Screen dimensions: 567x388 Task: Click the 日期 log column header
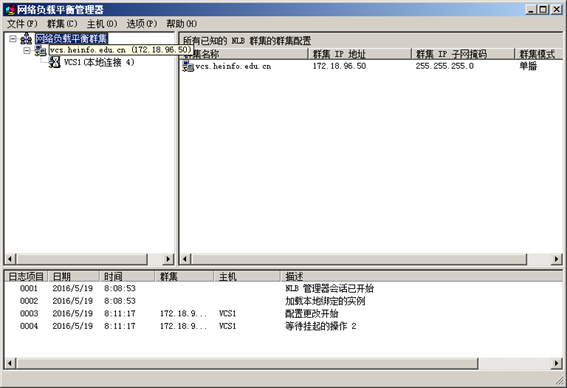[x=74, y=277]
